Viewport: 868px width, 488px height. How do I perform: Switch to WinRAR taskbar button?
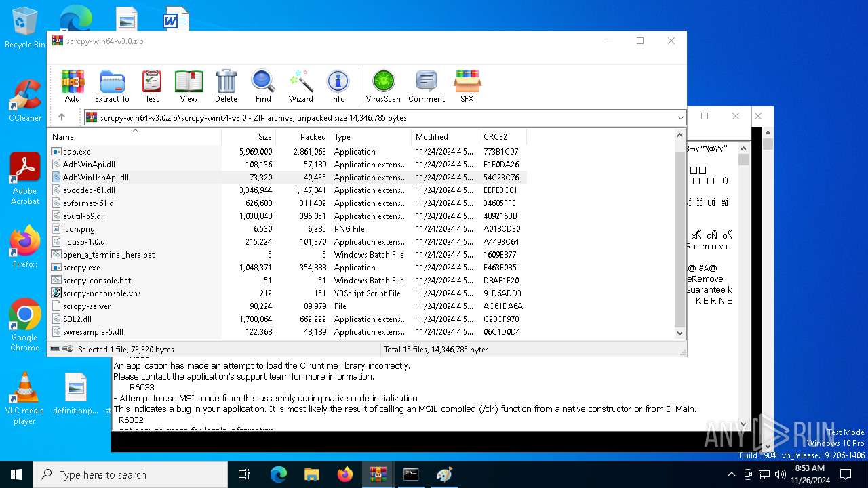click(x=378, y=474)
